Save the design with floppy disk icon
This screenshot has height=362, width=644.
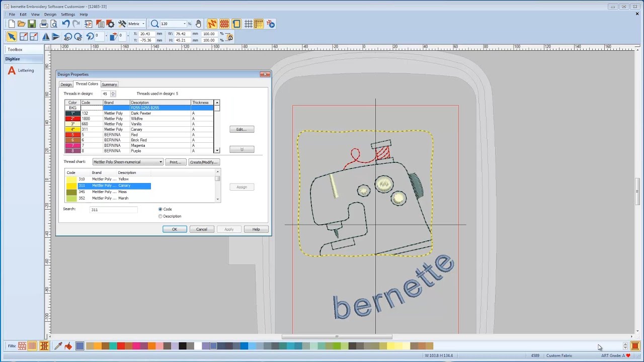tap(32, 24)
